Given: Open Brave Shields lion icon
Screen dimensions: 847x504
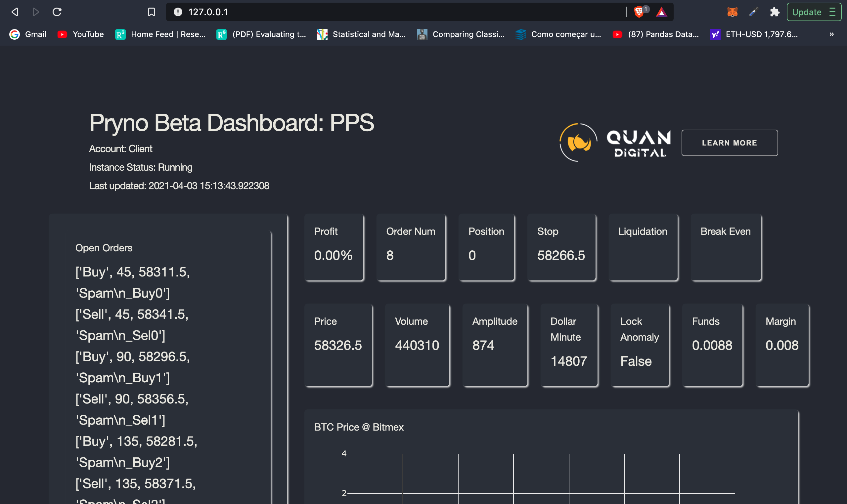Looking at the screenshot, I should tap(639, 12).
